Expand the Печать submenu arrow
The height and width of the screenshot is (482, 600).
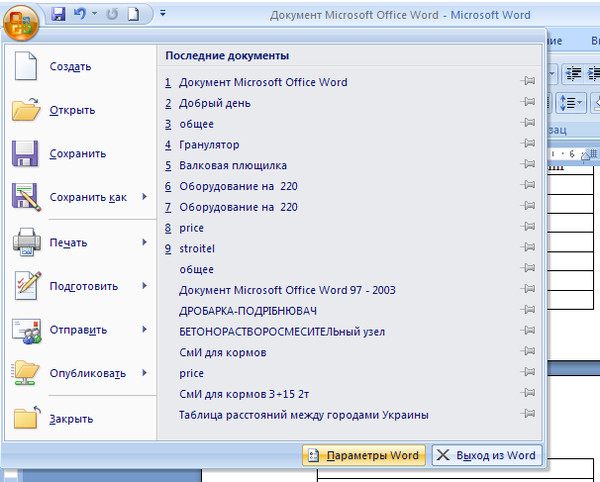(x=145, y=242)
